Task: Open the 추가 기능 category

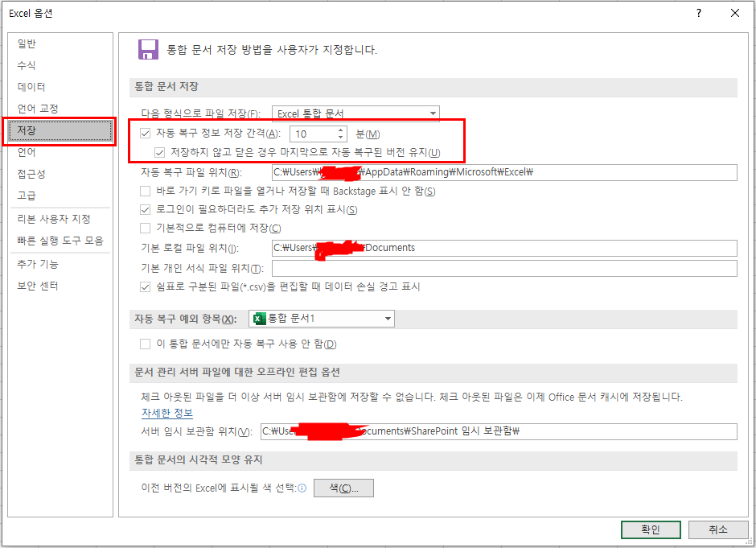Action: [60, 264]
